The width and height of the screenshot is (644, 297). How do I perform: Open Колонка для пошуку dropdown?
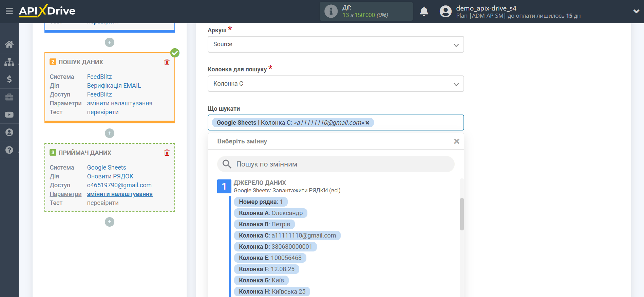point(336,84)
